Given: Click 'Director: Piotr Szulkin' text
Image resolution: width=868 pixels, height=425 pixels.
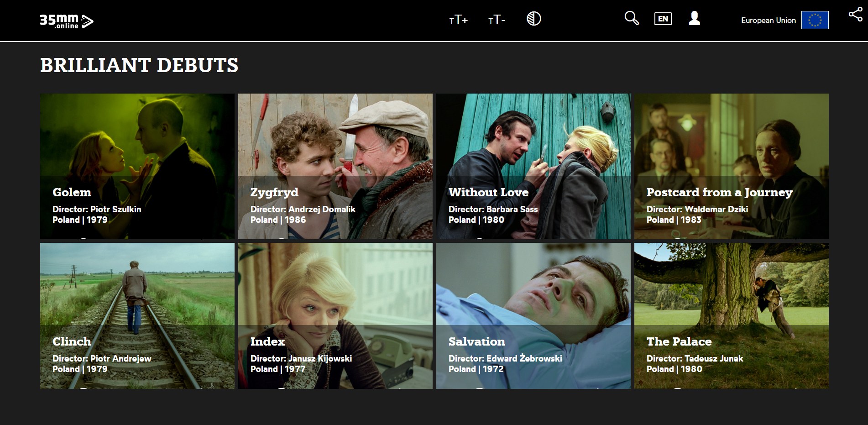Looking at the screenshot, I should 97,209.
